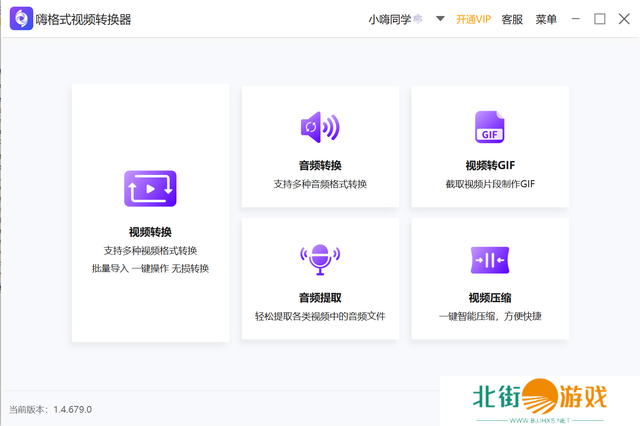Click the video compression icon
The height and width of the screenshot is (426, 640).
tap(490, 259)
